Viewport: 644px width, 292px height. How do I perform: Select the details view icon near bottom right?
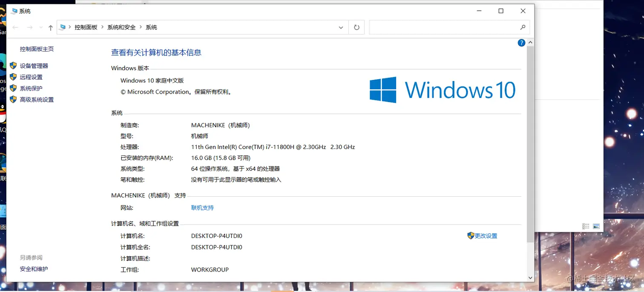pyautogui.click(x=586, y=226)
